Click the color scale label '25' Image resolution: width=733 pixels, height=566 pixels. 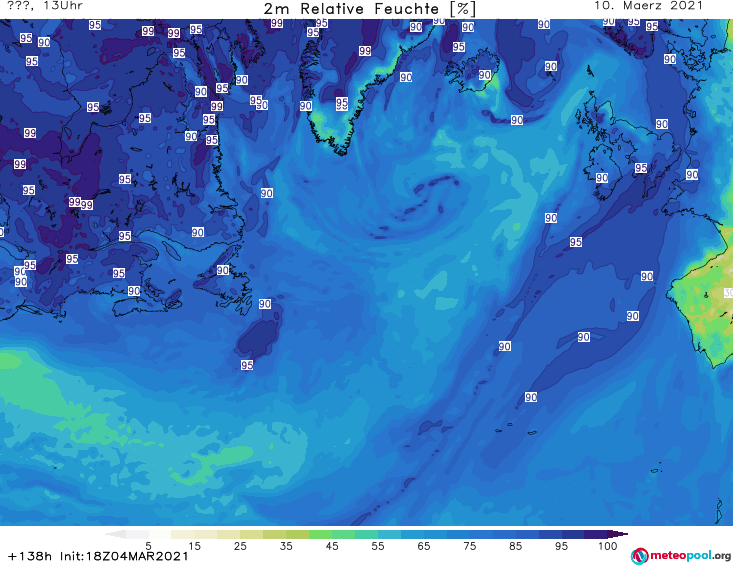coord(240,546)
